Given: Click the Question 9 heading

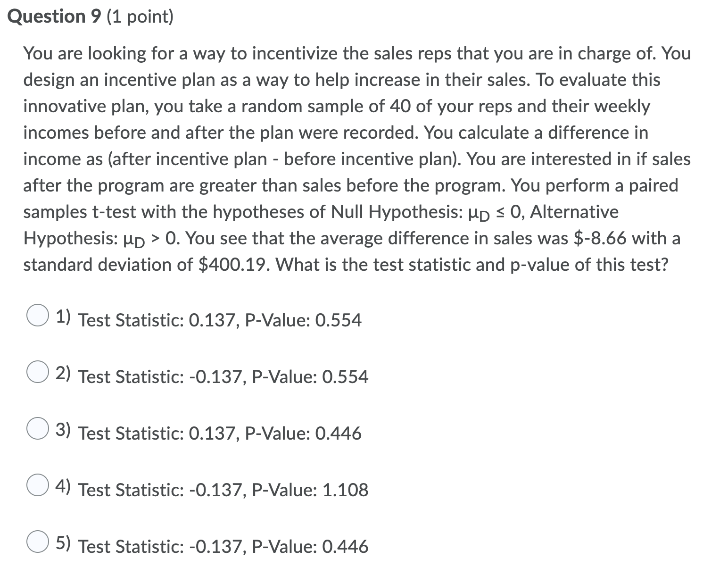Looking at the screenshot, I should [54, 16].
